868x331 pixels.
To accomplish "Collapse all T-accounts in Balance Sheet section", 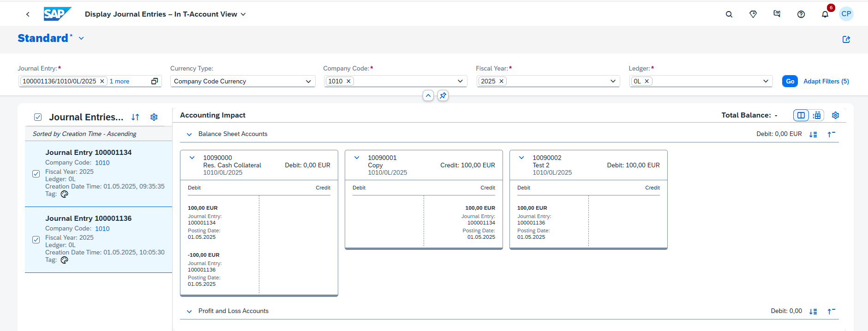I will click(831, 134).
